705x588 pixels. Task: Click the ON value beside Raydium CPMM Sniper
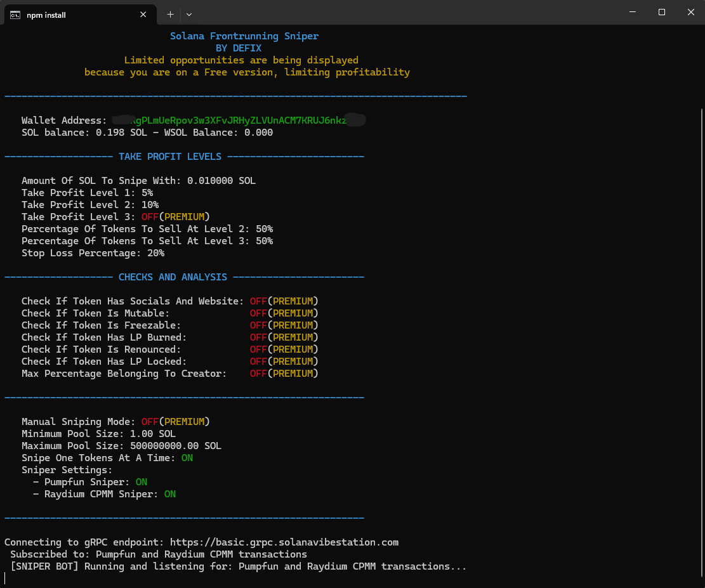[169, 494]
